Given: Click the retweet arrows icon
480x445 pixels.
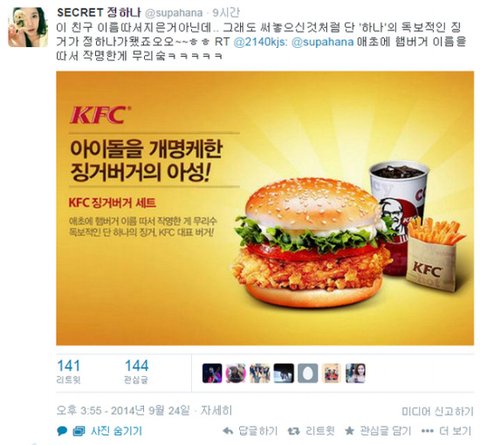Looking at the screenshot, I should click(x=294, y=431).
